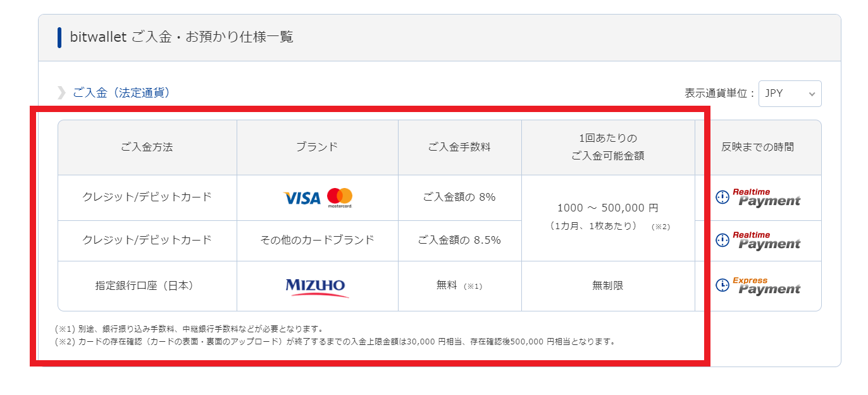868x395 pixels.
Task: Click the chevron before ご入金（法定通貨）
Action: (61, 93)
